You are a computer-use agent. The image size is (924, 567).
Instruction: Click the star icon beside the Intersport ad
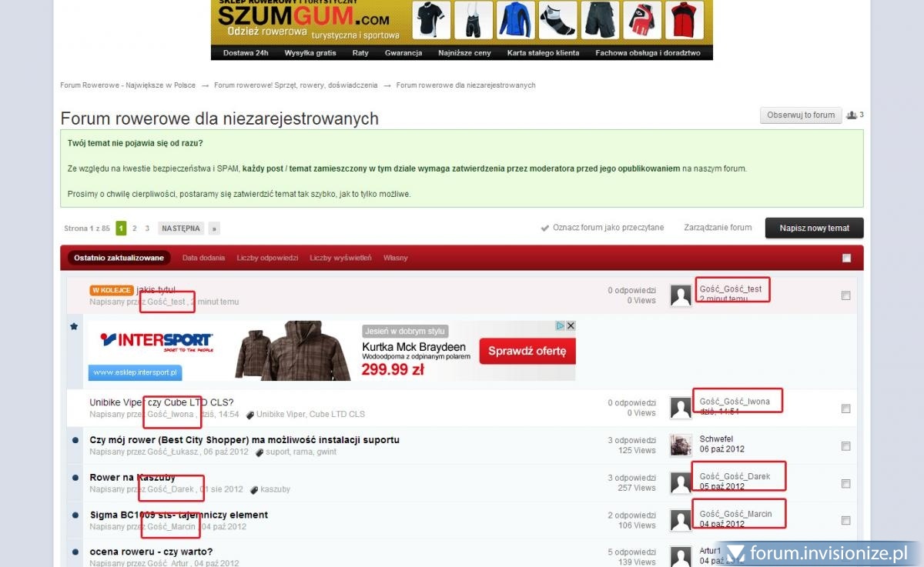pyautogui.click(x=74, y=326)
